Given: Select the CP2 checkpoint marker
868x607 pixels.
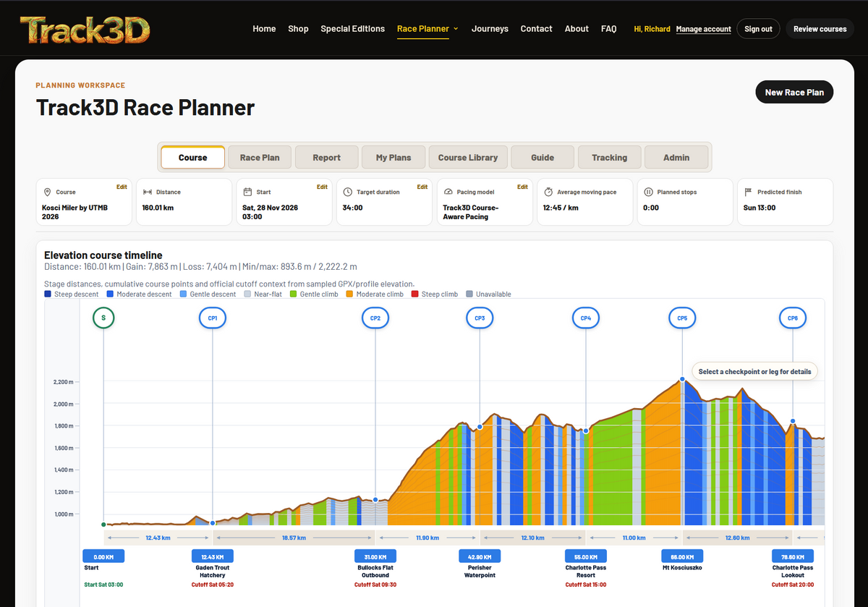Looking at the screenshot, I should pos(375,318).
